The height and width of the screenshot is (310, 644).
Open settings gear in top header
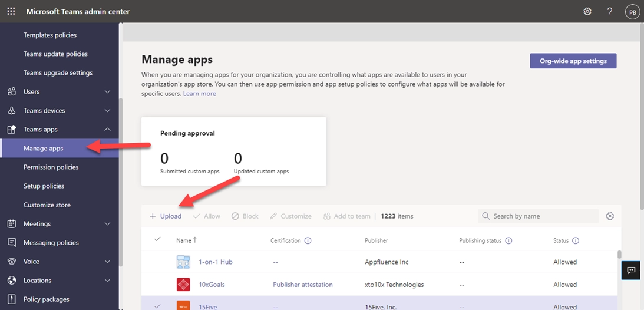coord(587,12)
